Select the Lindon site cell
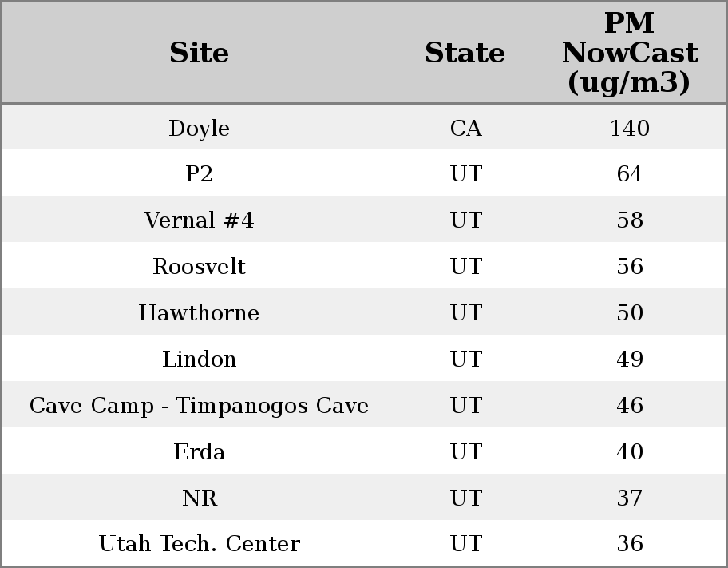 coord(199,359)
